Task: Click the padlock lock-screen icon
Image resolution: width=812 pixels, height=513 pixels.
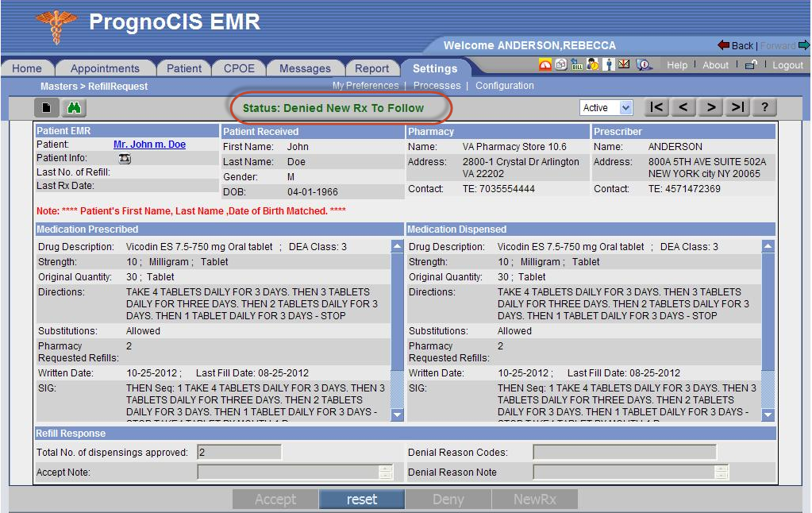Action: (x=751, y=65)
